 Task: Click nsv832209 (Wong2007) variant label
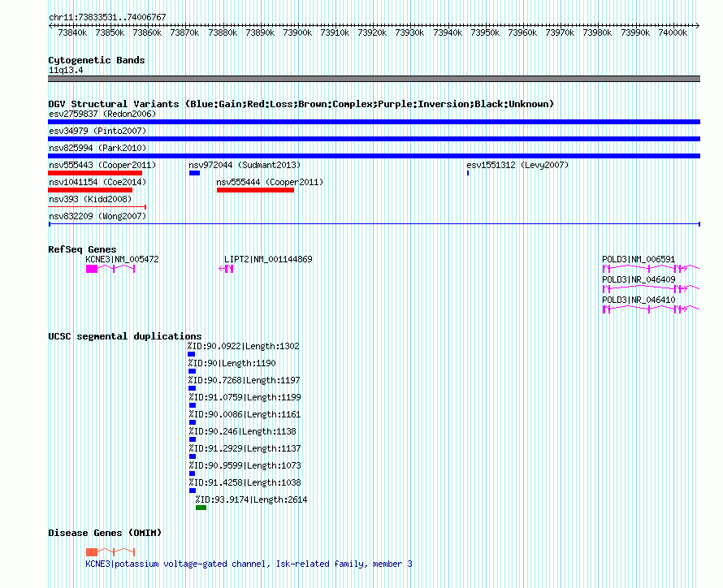[97, 216]
